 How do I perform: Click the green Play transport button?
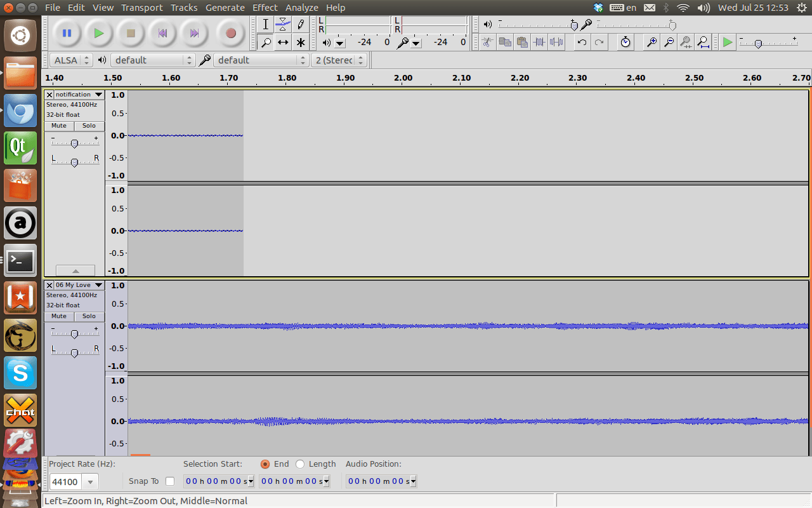[98, 33]
